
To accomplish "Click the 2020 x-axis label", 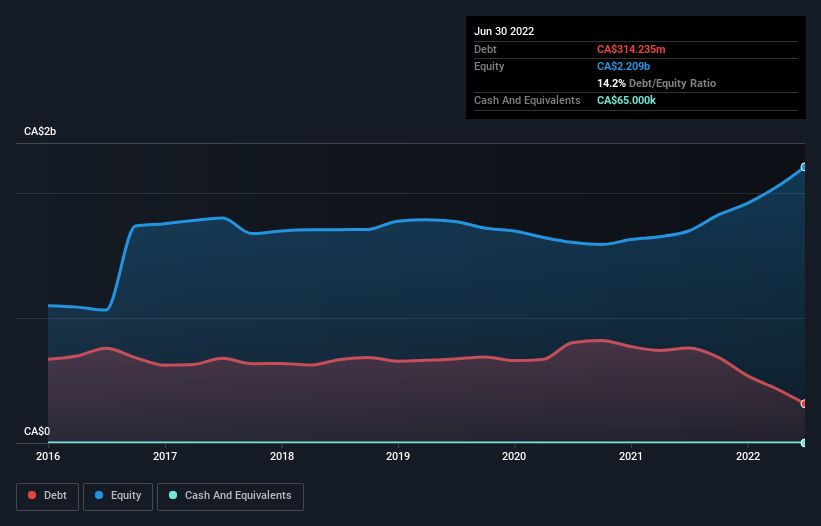I will pos(514,456).
